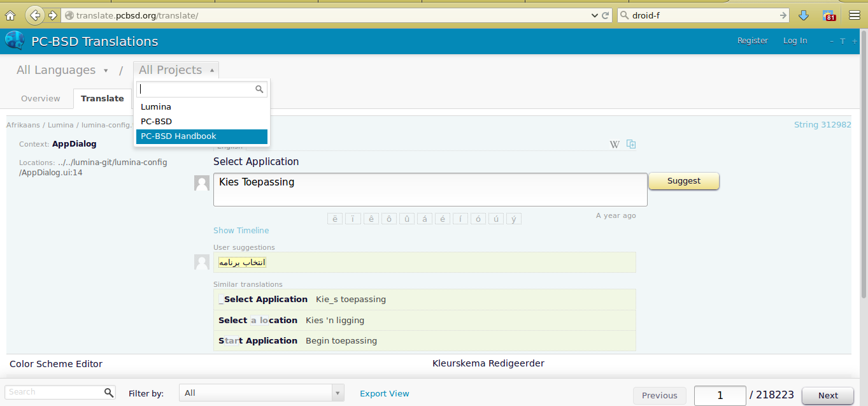Focus the Kies Toepassing translation text area
The width and height of the screenshot is (868, 406).
tap(430, 189)
